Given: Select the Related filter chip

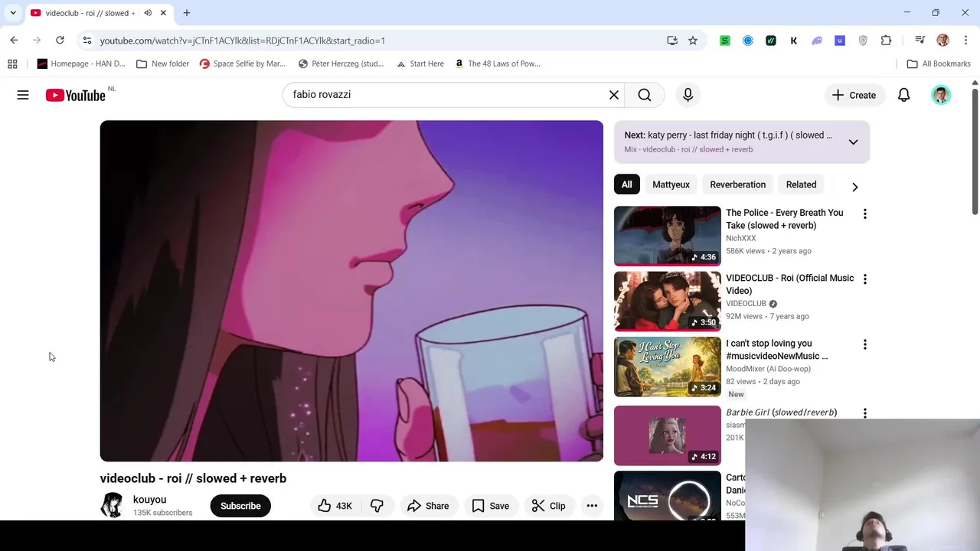Looking at the screenshot, I should pos(801,184).
